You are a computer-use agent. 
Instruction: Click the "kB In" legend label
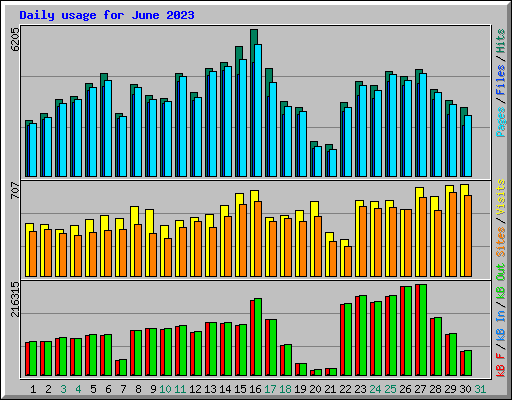pyautogui.click(x=501, y=326)
